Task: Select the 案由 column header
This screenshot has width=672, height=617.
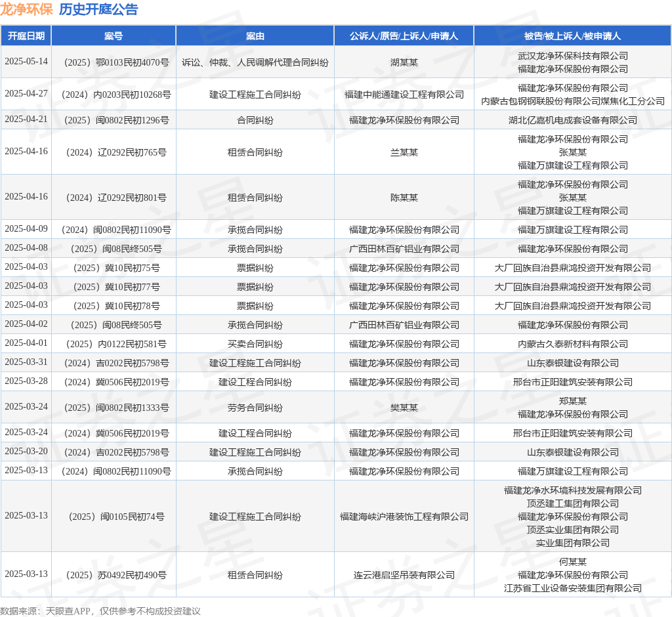Action: coord(255,36)
